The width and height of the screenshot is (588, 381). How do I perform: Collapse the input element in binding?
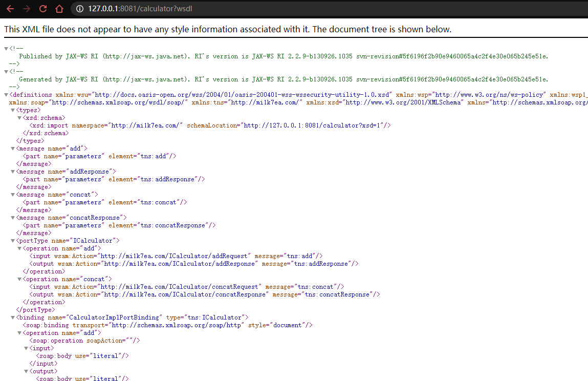pyautogui.click(x=26, y=348)
